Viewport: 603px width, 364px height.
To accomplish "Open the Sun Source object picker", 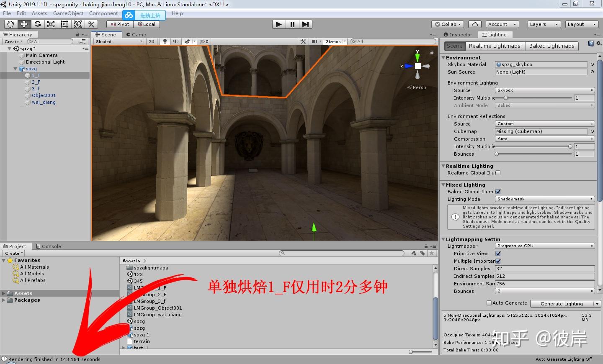I will pyautogui.click(x=592, y=72).
